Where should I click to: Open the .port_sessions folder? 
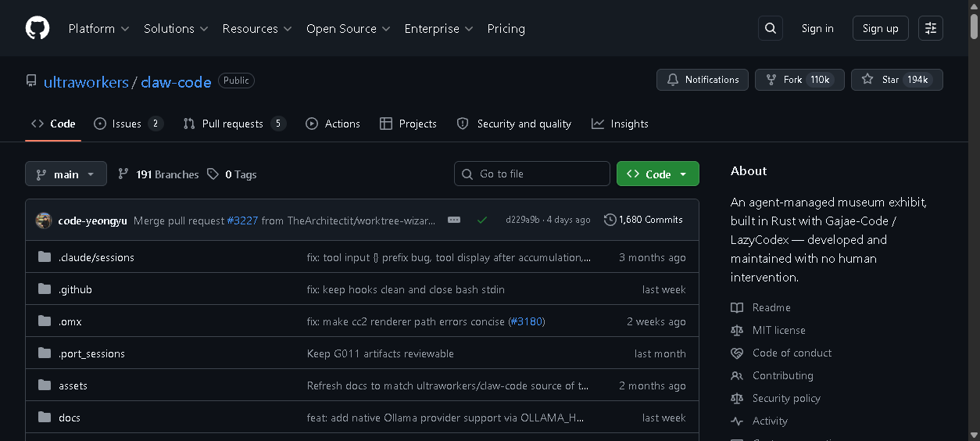click(x=91, y=353)
